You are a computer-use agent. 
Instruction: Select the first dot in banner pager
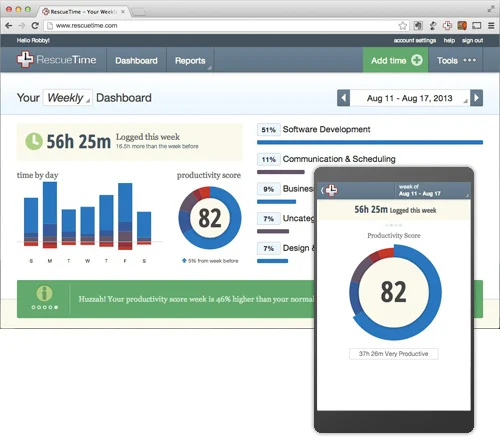(33, 307)
